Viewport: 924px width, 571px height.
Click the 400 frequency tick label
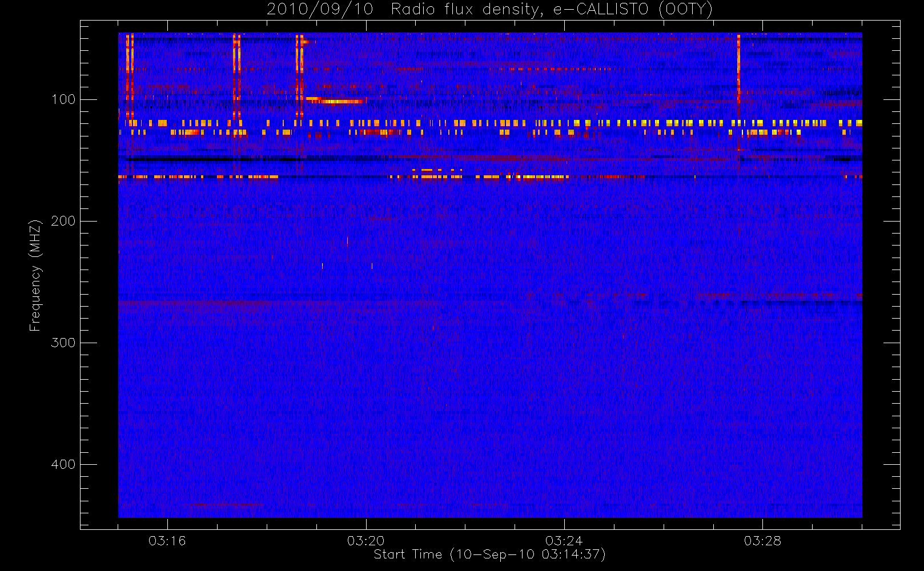click(63, 464)
